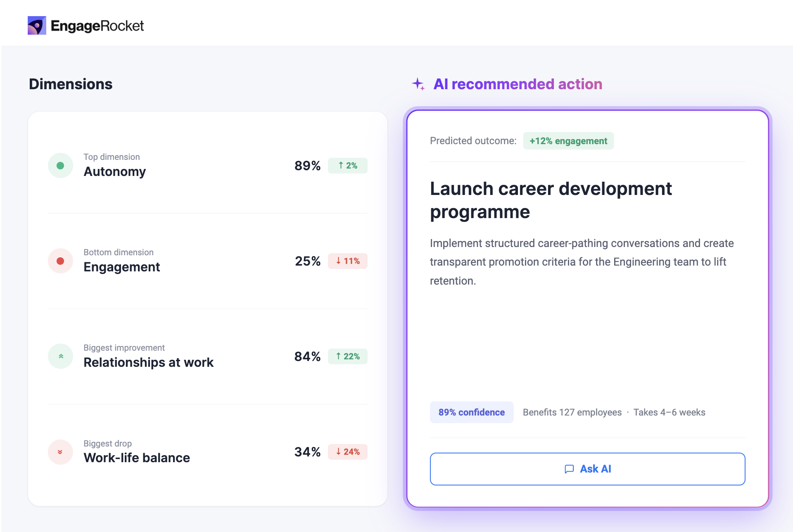
Task: Click the Launch career development programme title
Action: pos(551,200)
